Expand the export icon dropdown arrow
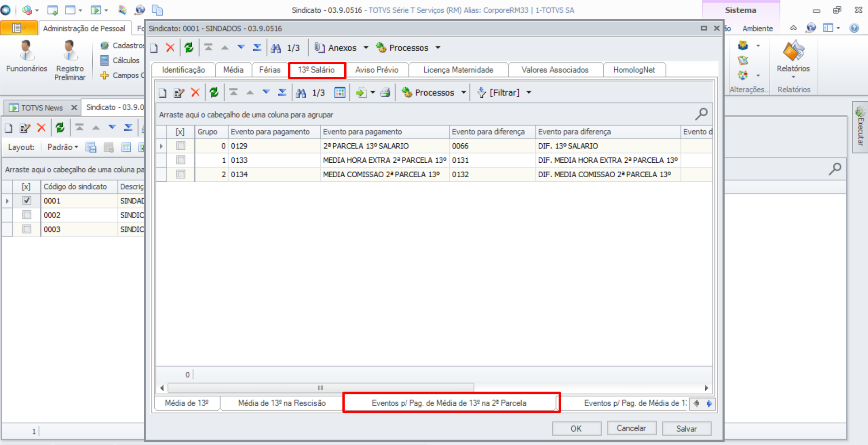The image size is (868, 445). (373, 93)
